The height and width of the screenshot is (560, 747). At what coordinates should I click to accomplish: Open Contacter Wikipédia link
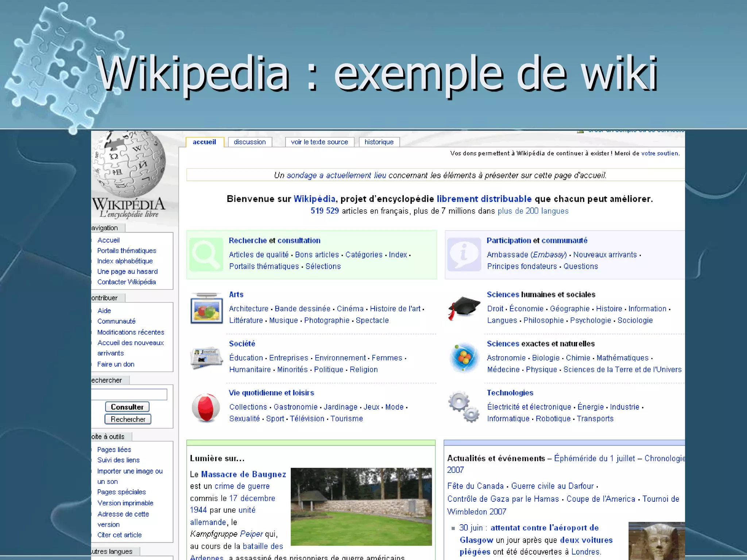126,282
